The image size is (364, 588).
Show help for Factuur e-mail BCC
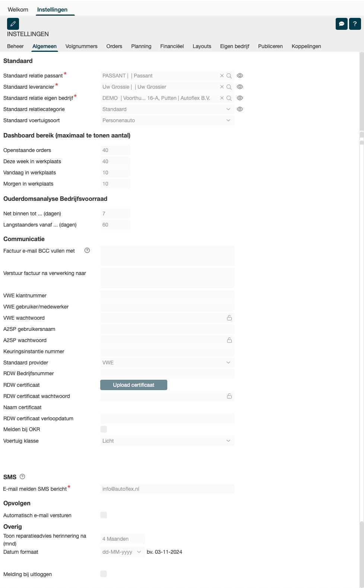87,250
